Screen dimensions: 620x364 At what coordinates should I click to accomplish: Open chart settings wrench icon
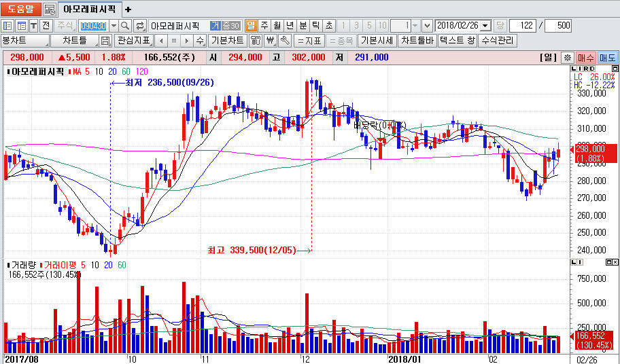(286, 41)
